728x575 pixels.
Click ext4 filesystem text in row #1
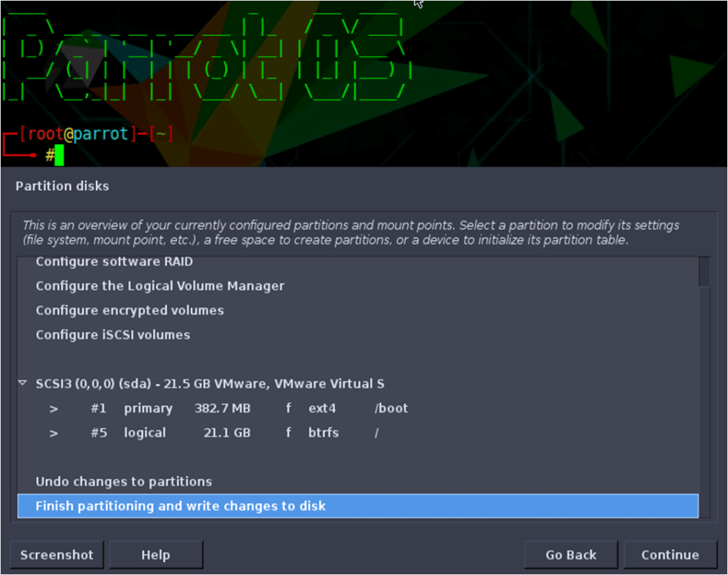click(322, 409)
